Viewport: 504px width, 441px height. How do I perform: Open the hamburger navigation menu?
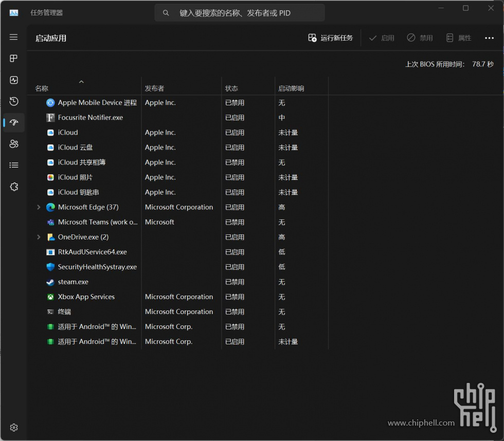click(x=13, y=37)
